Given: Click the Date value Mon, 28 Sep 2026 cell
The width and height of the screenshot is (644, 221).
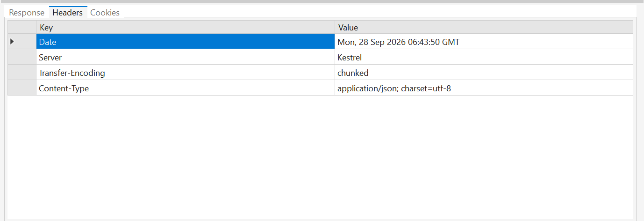Looking at the screenshot, I should [x=484, y=42].
